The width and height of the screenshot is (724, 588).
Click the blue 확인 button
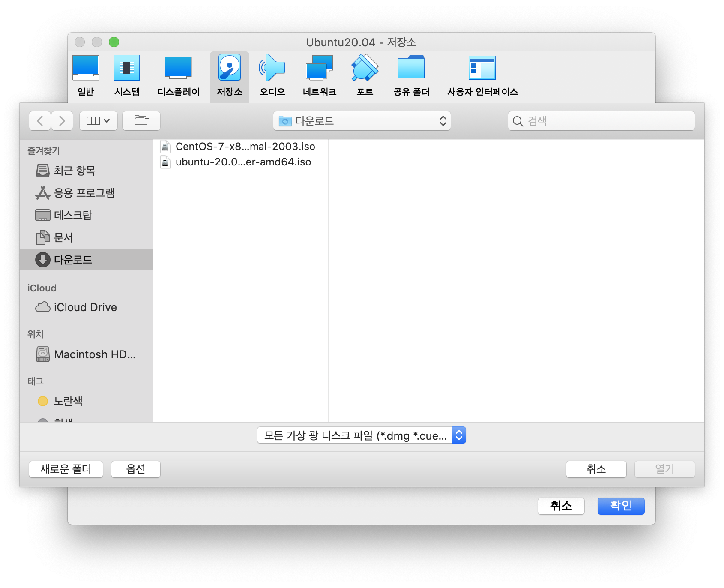(621, 506)
